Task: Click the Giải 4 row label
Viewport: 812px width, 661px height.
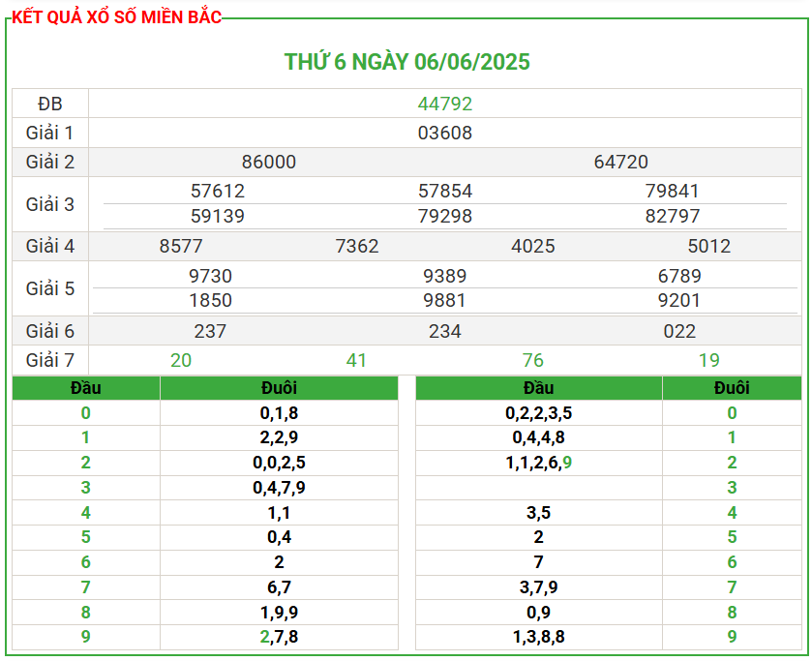Action: (x=50, y=246)
